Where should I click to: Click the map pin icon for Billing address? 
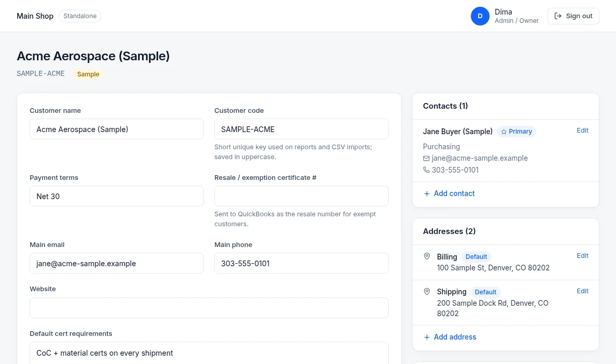pos(427,256)
